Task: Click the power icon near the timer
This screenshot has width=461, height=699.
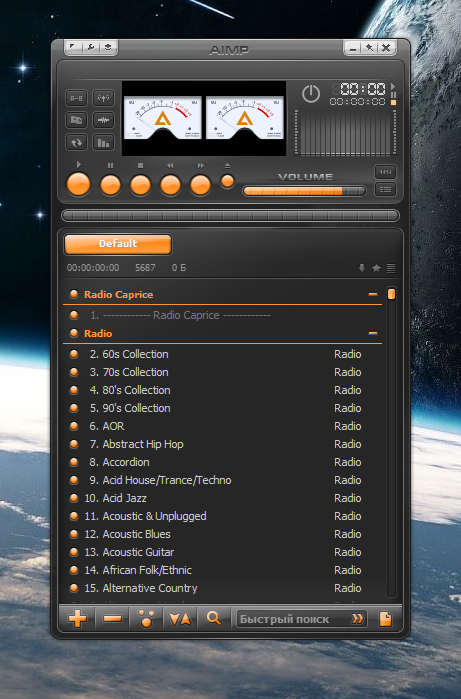Action: [311, 94]
